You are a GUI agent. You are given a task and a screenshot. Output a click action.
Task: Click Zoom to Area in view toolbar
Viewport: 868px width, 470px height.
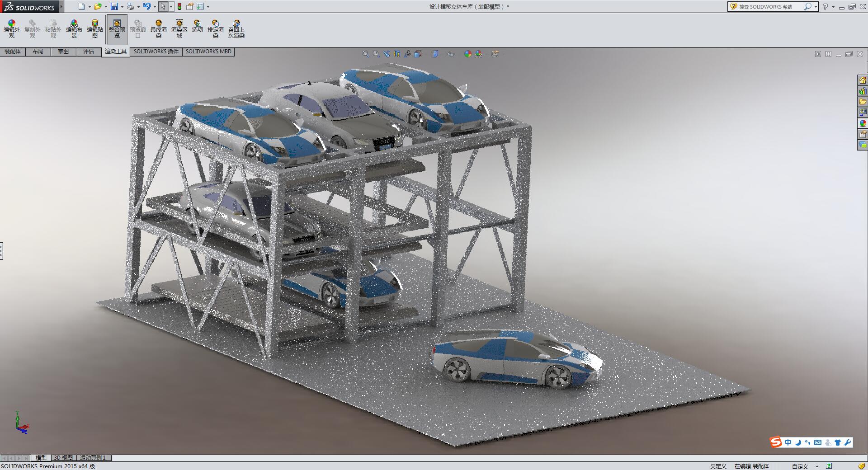click(376, 54)
